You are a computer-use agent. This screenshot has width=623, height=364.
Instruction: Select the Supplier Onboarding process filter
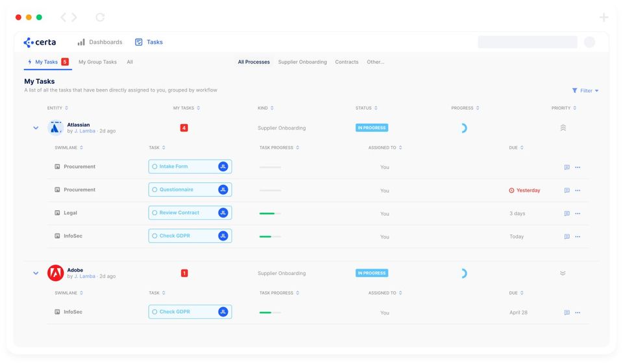[x=302, y=62]
